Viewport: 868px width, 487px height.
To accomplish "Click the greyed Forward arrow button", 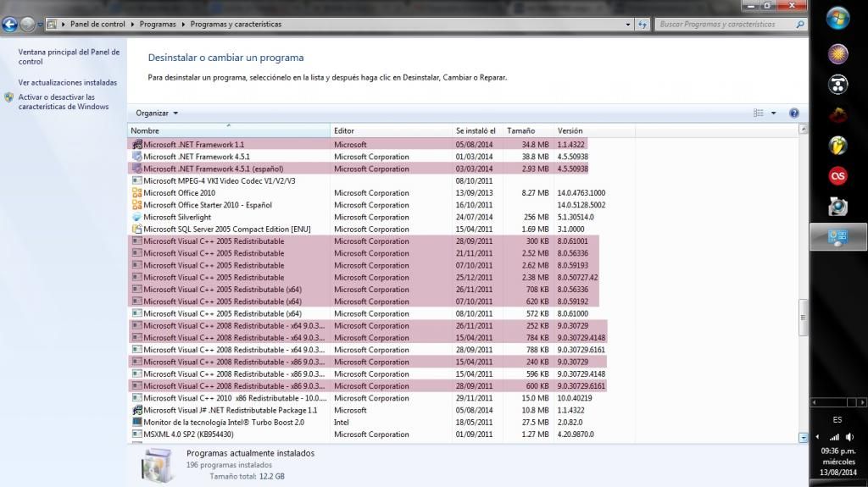I will click(x=27, y=25).
